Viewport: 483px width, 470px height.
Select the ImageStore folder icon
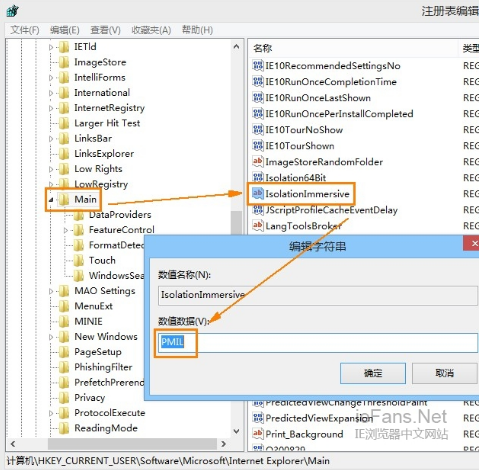pyautogui.click(x=64, y=62)
